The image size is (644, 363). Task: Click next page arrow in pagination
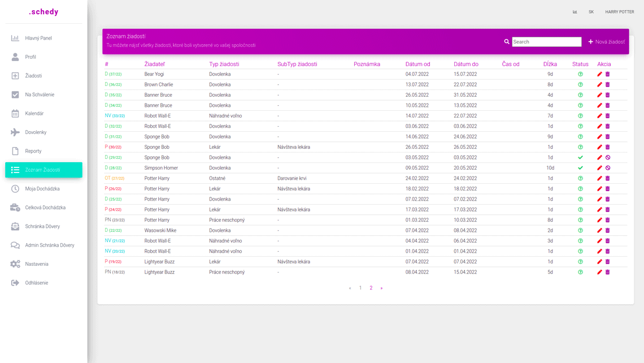381,288
